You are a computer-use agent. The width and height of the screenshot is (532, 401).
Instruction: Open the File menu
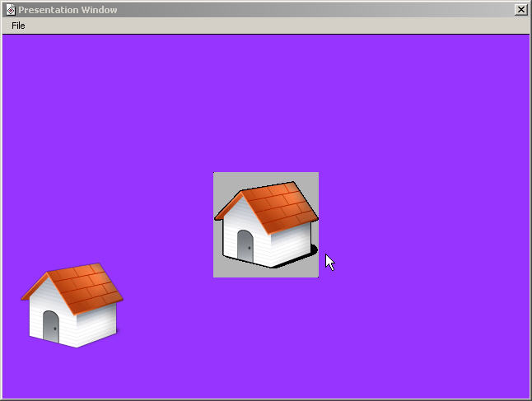click(18, 26)
